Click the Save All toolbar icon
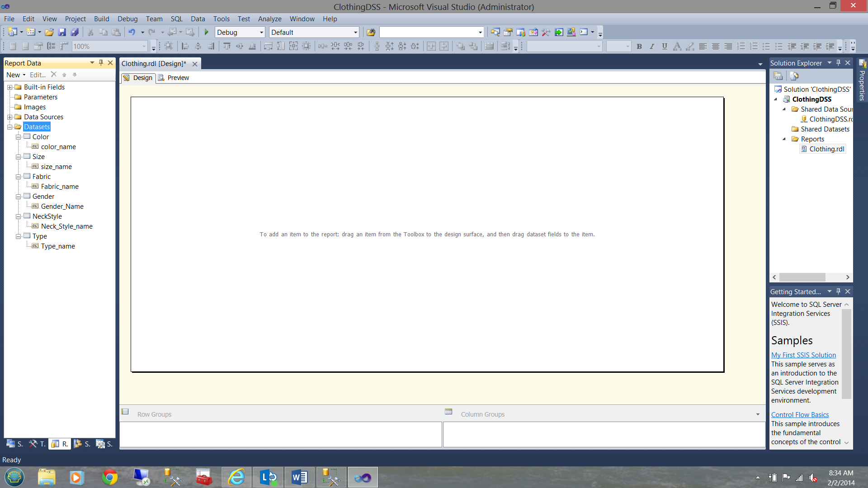The height and width of the screenshot is (488, 868). click(75, 32)
